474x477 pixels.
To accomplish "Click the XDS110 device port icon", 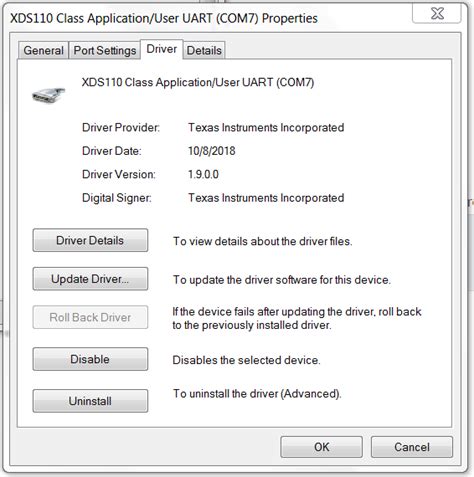I will click(49, 95).
